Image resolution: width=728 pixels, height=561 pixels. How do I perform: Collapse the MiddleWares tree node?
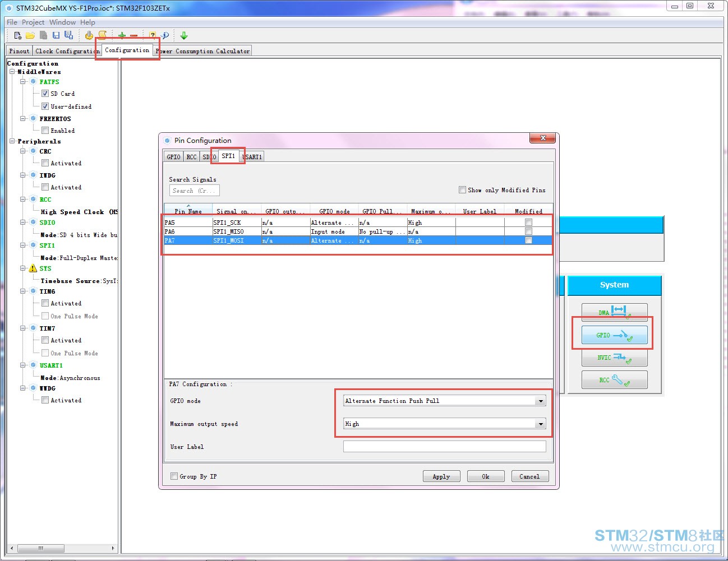12,72
